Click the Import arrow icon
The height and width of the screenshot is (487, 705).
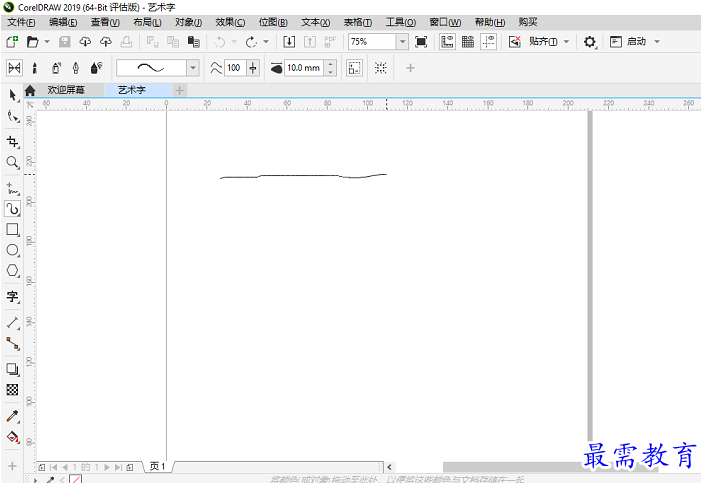[289, 42]
